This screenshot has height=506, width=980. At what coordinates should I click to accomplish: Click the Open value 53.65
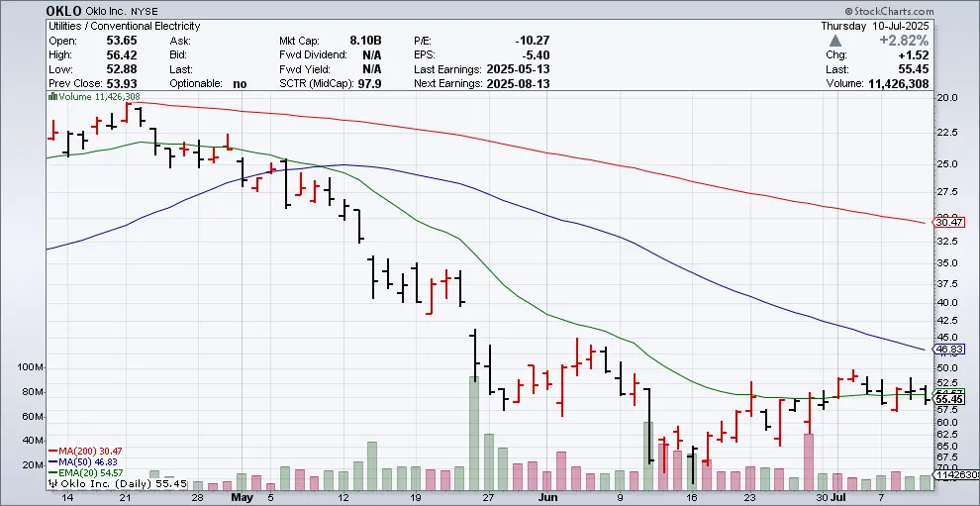123,41
